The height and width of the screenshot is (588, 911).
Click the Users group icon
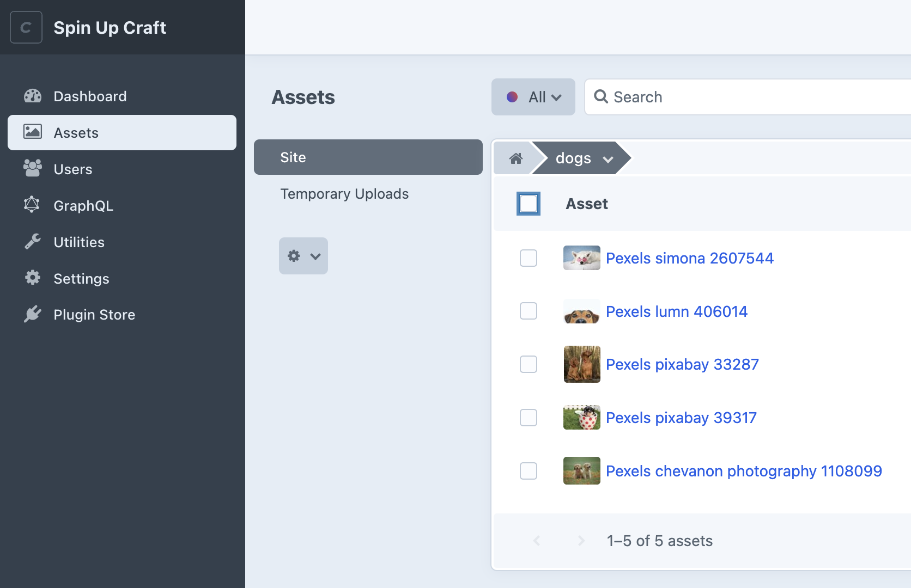tap(33, 169)
